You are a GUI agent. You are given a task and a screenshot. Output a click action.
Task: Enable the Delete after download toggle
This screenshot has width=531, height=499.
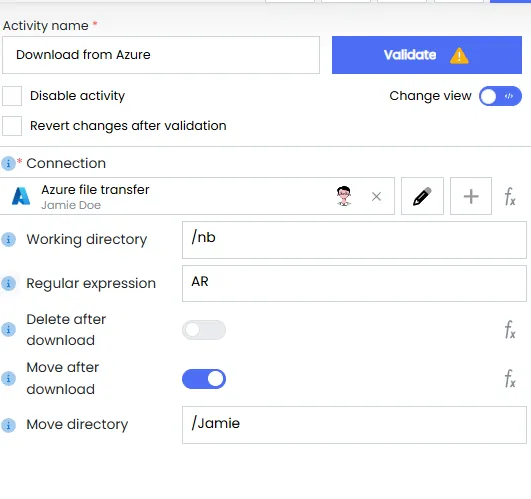point(204,330)
